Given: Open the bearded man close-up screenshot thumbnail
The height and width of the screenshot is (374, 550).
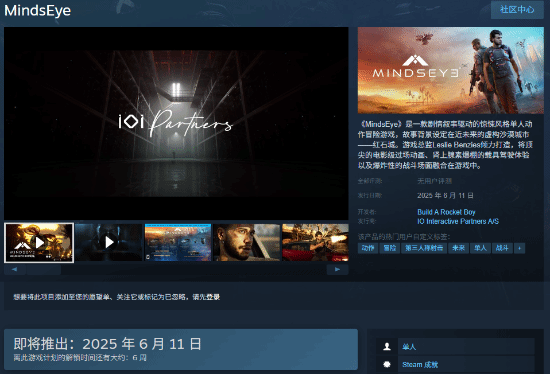Looking at the screenshot, I should (x=247, y=242).
